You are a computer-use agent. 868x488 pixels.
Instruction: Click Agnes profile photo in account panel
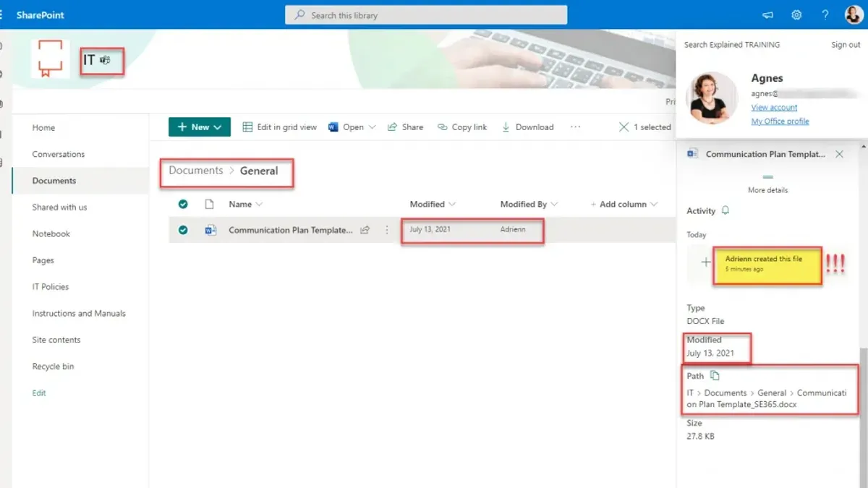[x=711, y=98]
